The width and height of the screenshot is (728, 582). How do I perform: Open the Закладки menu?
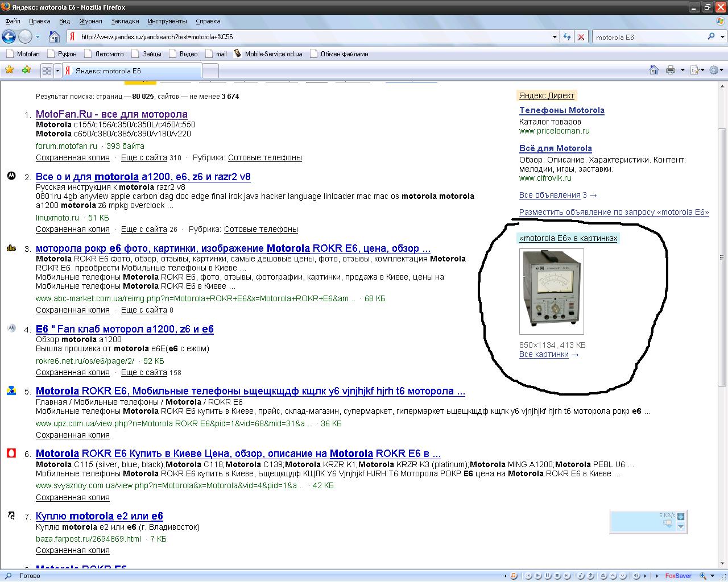(x=125, y=21)
